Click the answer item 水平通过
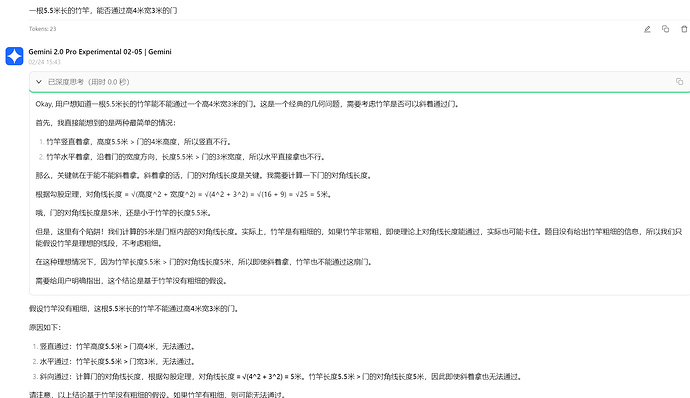The width and height of the screenshot is (690, 398). [117, 361]
